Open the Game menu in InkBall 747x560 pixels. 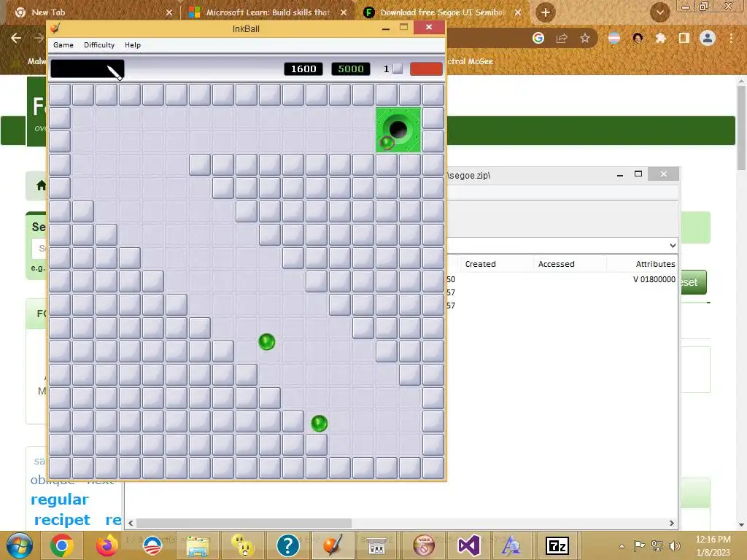click(x=63, y=44)
